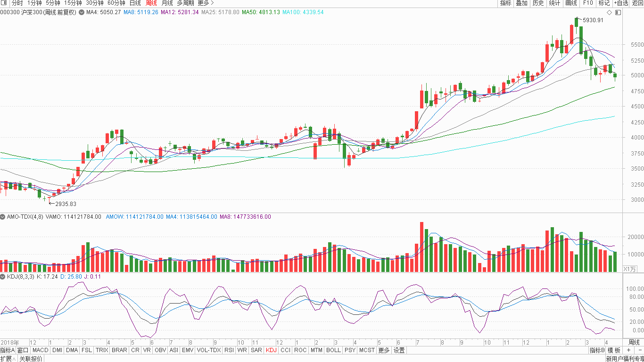The height and width of the screenshot is (362, 644).
Task: Switch the indicator to TRIX
Action: [x=102, y=350]
